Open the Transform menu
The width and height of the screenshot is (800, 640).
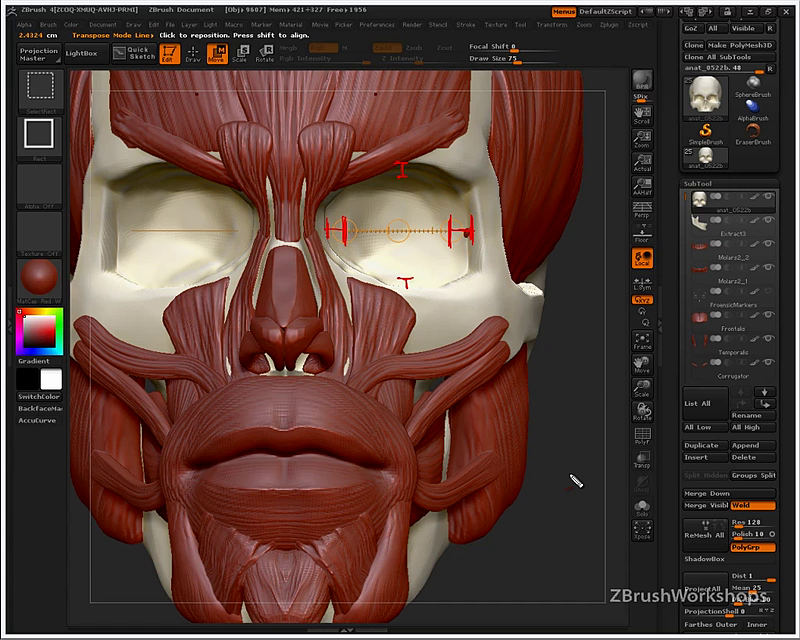552,24
